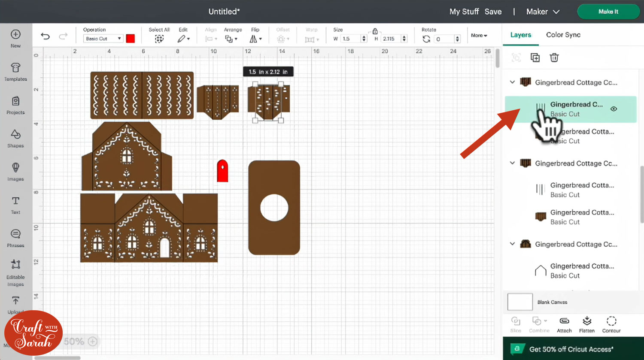Collapse the first Gingerbread Cottage group
This screenshot has height=360, width=644.
512,82
